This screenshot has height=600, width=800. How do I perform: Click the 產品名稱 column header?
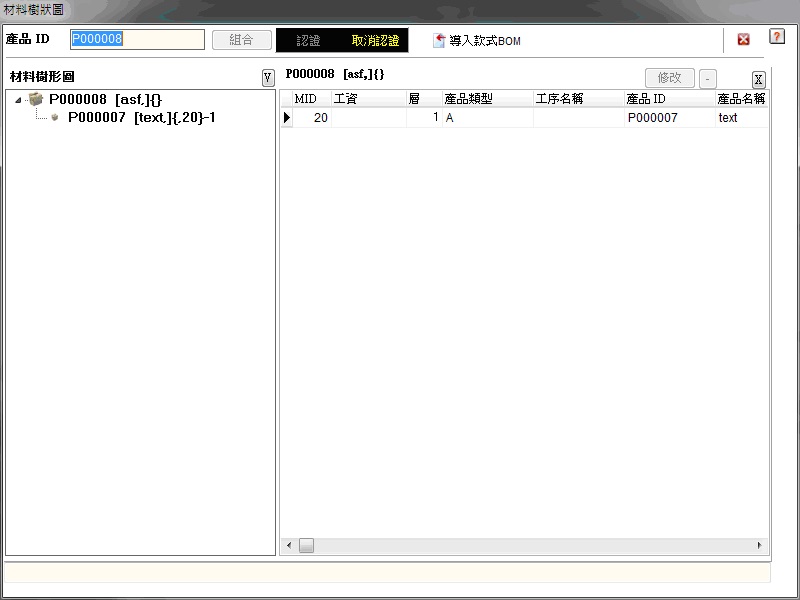741,98
